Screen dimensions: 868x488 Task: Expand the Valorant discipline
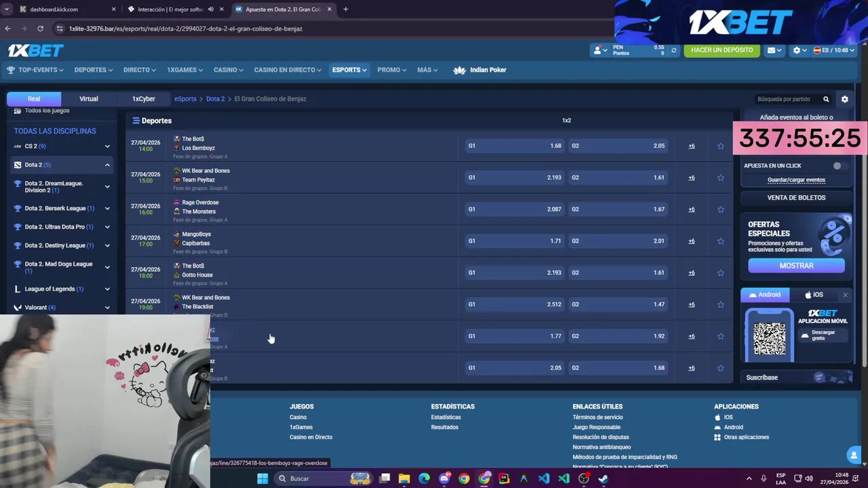107,307
